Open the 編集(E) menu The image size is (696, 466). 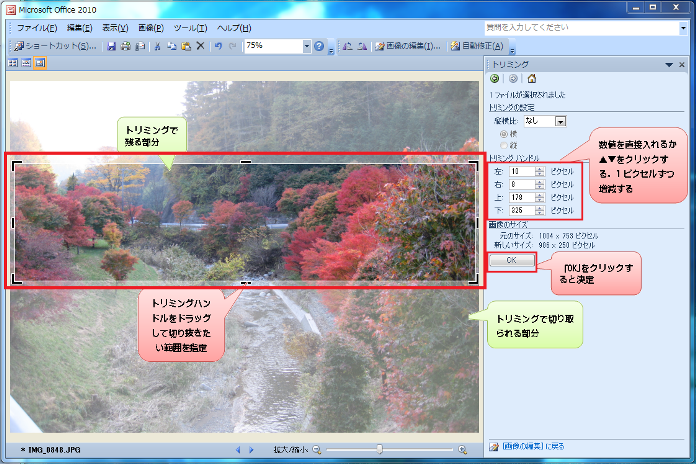tap(79, 28)
